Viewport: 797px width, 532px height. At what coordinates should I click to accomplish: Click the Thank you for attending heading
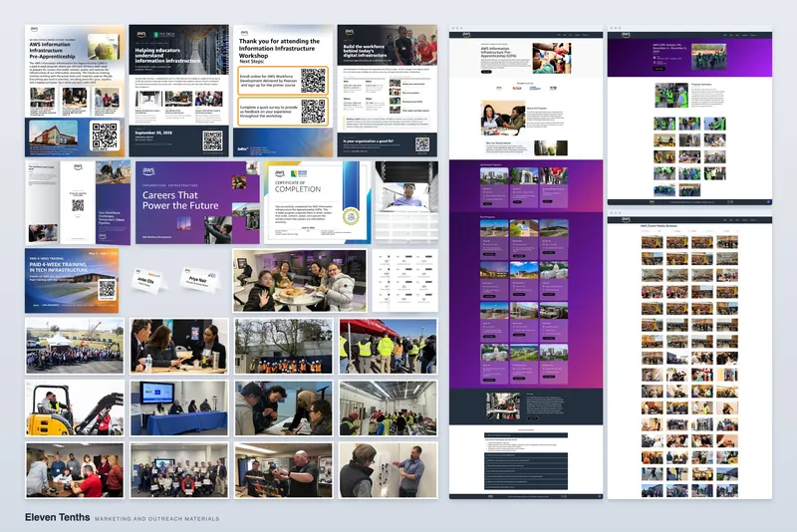point(279,48)
